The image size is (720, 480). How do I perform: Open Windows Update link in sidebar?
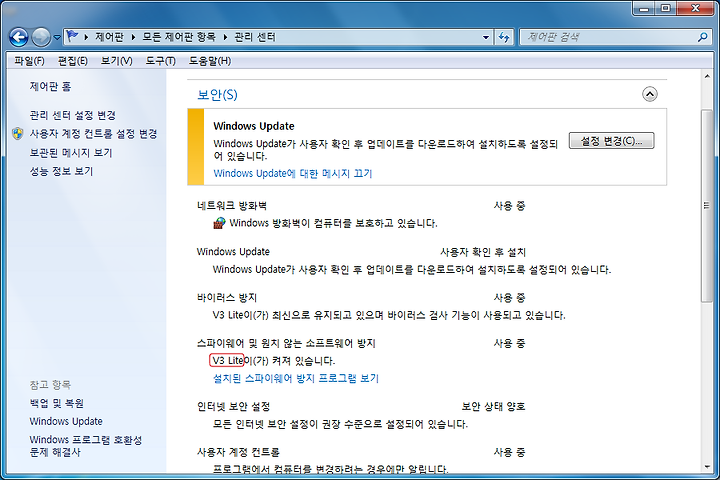[66, 421]
